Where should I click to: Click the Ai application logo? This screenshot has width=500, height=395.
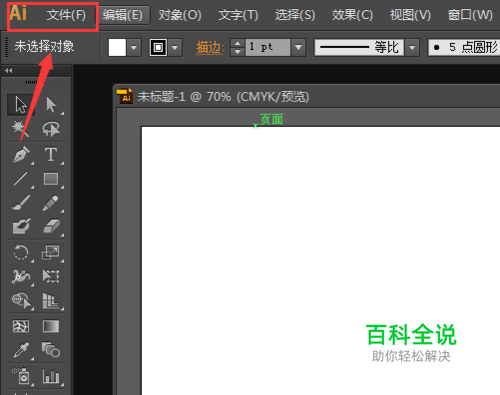[x=18, y=13]
